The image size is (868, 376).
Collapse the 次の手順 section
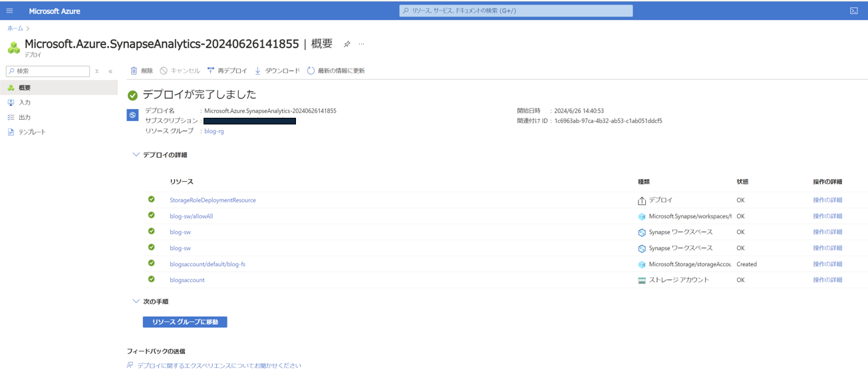pos(136,301)
